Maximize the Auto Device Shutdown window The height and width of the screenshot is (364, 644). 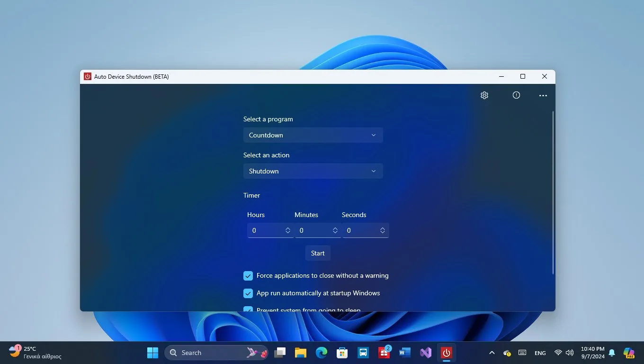[523, 77]
